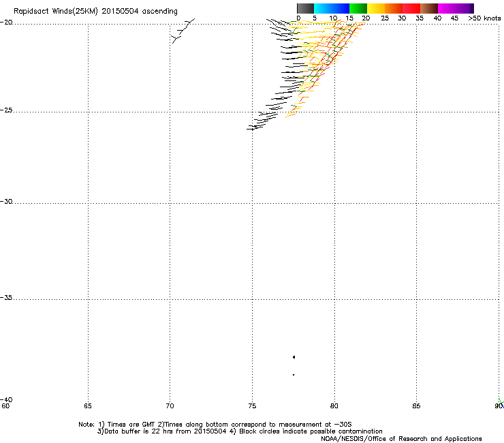Click the '75' longitude axis label

pyautogui.click(x=252, y=406)
